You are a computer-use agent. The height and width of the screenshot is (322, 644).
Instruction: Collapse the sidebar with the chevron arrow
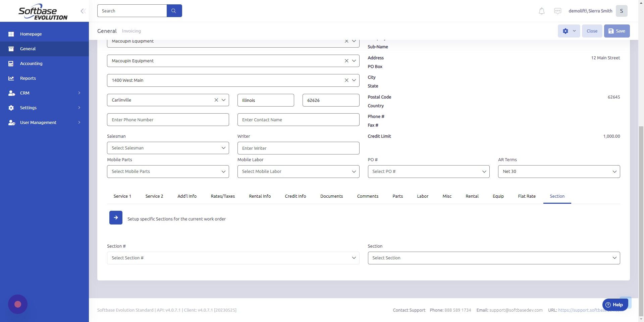point(83,11)
